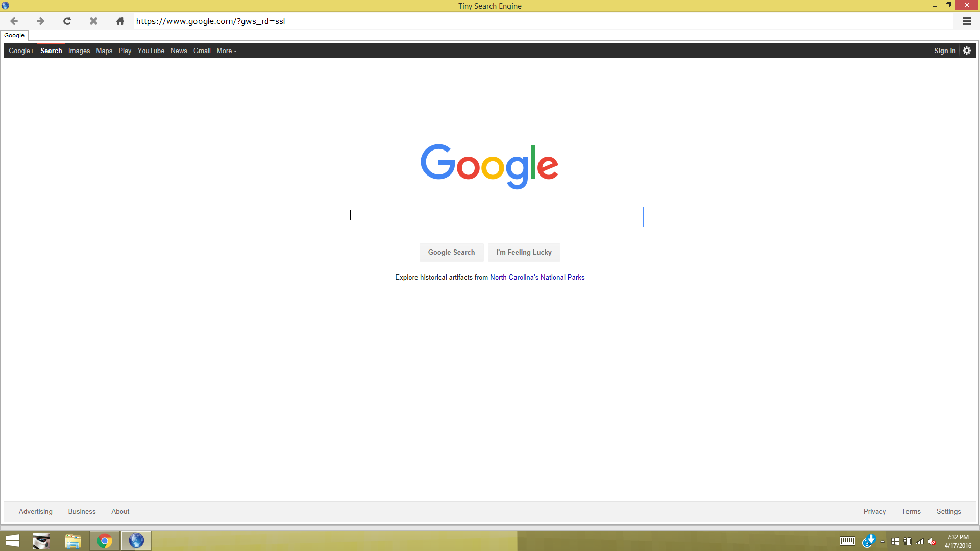Screen dimensions: 980x551
Task: Switch to the Google tab
Action: 14,35
